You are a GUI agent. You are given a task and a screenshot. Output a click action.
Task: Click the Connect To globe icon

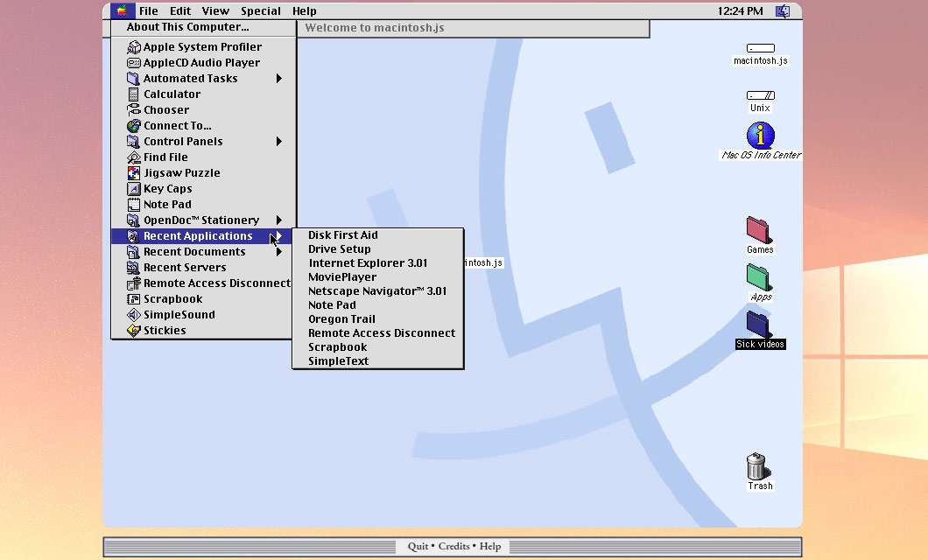(134, 125)
